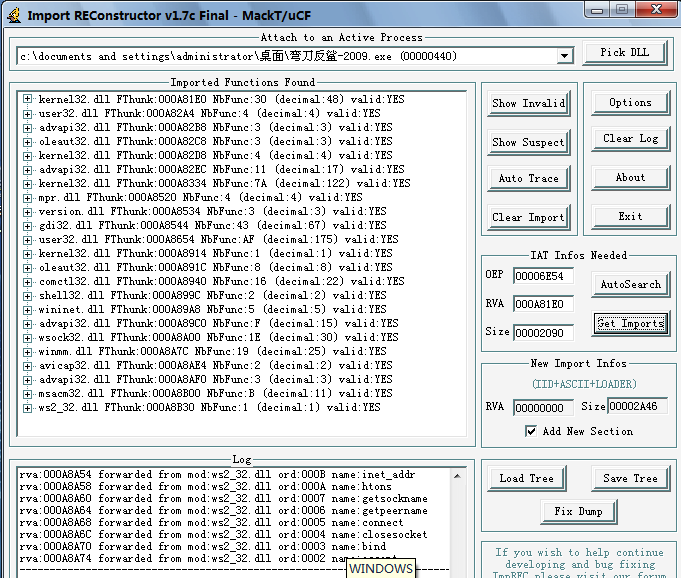Select the ws2_32.dll NbFunc:1 row
Viewport: 681px width, 578px height.
coord(209,407)
